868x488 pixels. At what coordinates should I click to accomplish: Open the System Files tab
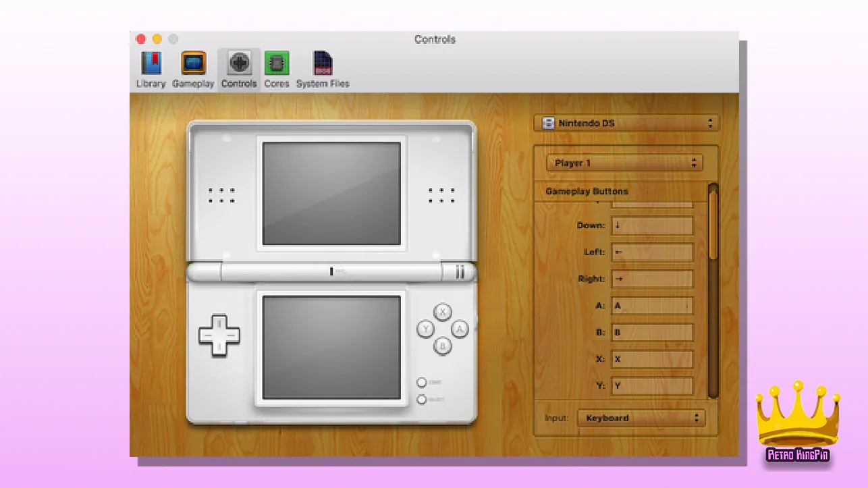[x=323, y=70]
